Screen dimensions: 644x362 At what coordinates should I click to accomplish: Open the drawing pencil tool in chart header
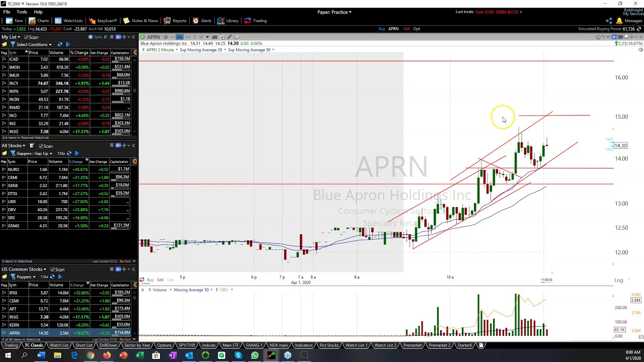(229, 37)
